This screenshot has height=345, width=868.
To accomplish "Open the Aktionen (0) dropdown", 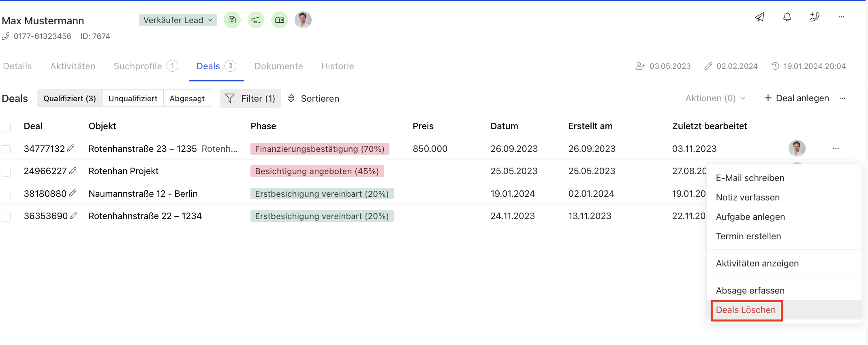I will [x=715, y=98].
